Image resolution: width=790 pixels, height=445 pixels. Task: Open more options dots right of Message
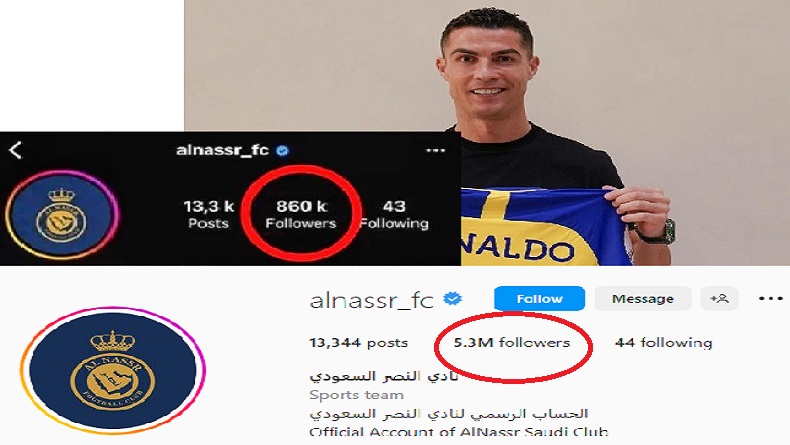tap(771, 299)
